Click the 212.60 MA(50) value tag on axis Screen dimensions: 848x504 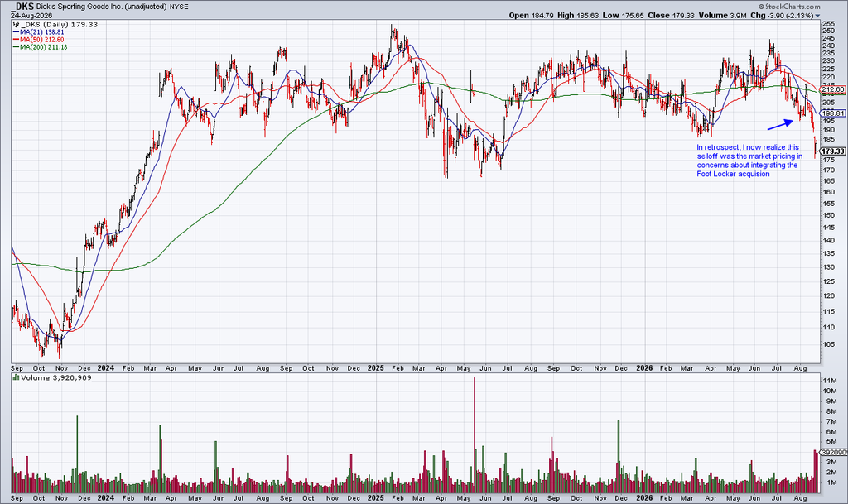pyautogui.click(x=835, y=89)
